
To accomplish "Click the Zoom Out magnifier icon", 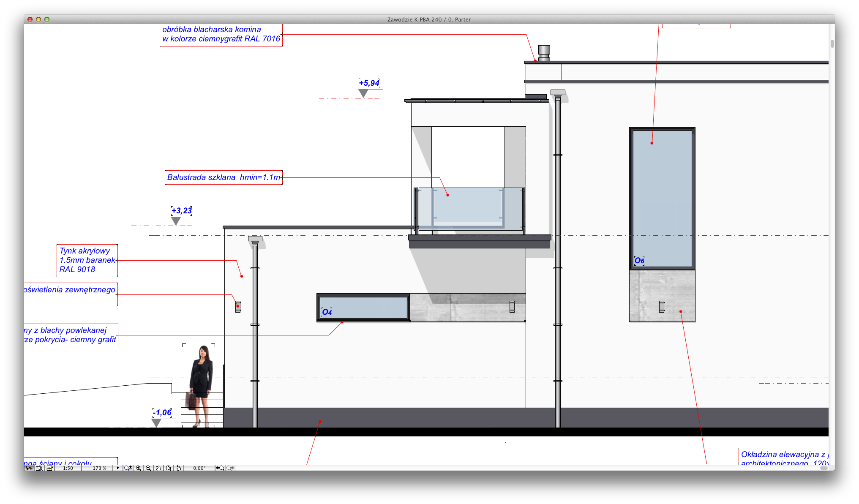I will 148,468.
